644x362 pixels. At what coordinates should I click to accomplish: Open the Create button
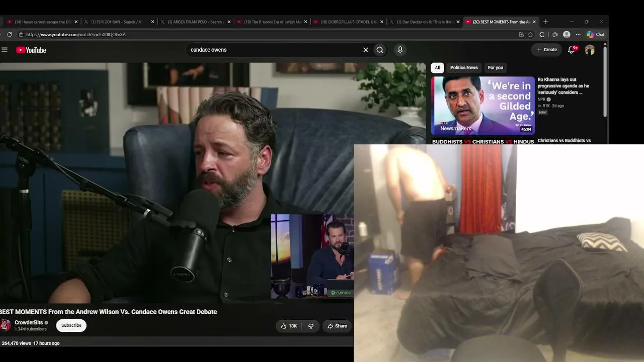(x=546, y=50)
